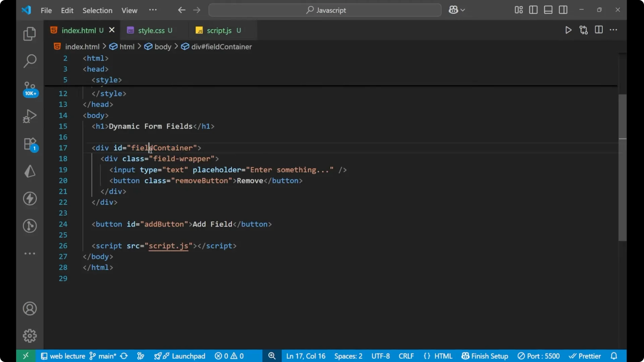Click the Port : 5500 status item
Viewport: 644px width, 362px height.
539,356
